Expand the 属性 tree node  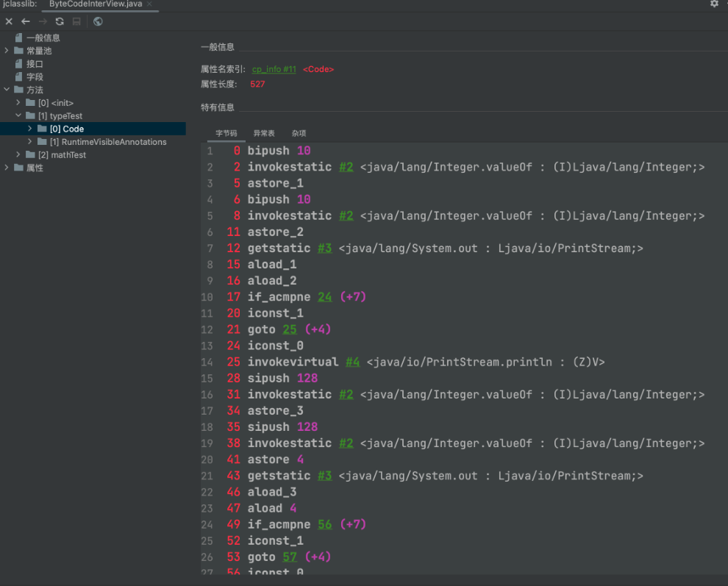pos(7,167)
